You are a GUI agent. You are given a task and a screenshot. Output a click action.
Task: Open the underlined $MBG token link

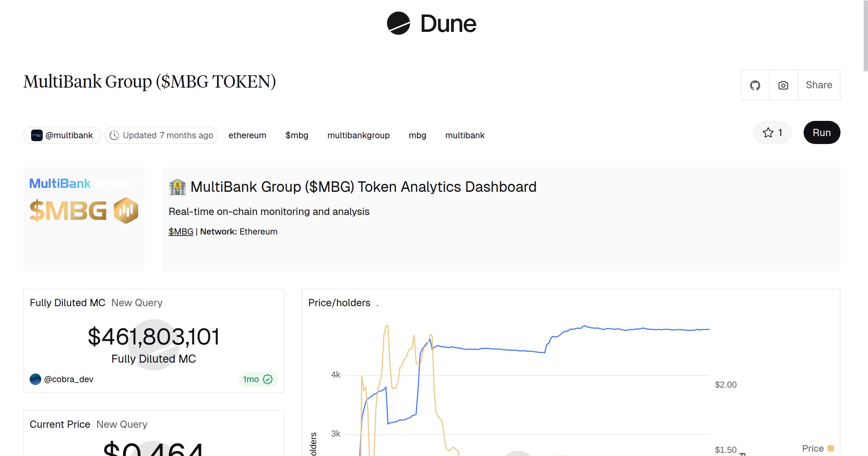point(181,231)
